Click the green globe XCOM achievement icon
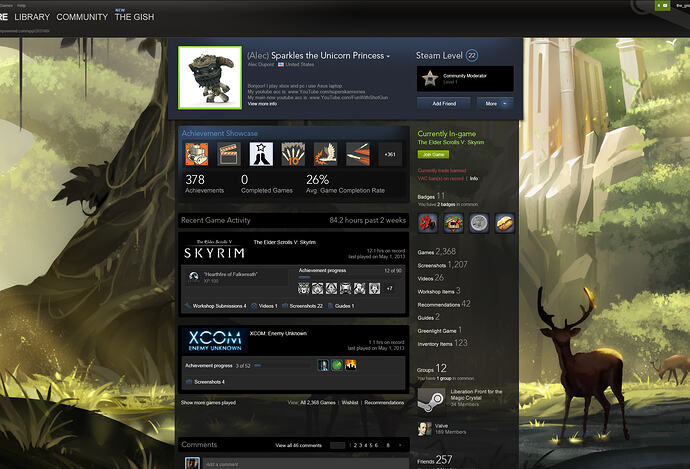This screenshot has width=690, height=469. point(337,365)
